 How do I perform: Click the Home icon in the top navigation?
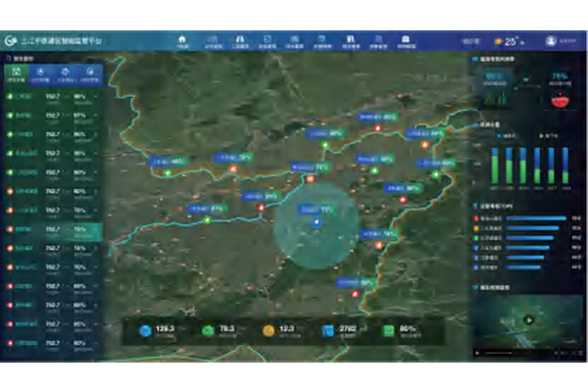pyautogui.click(x=183, y=42)
